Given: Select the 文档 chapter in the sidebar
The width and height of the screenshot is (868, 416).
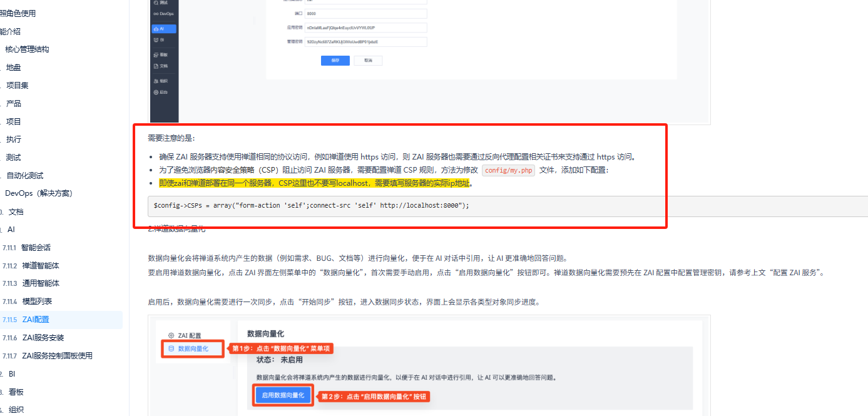Looking at the screenshot, I should (x=16, y=212).
